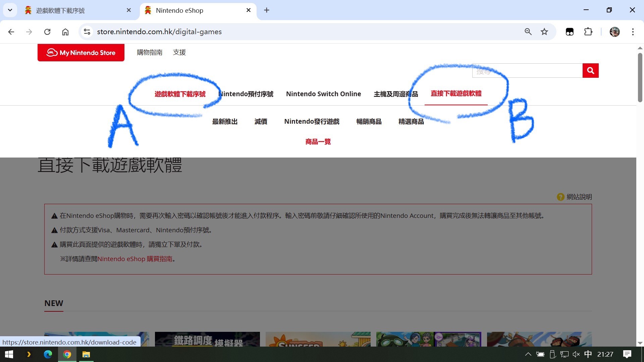The height and width of the screenshot is (362, 644).
Task: Open the Chrome three-dot menu
Action: pyautogui.click(x=633, y=32)
